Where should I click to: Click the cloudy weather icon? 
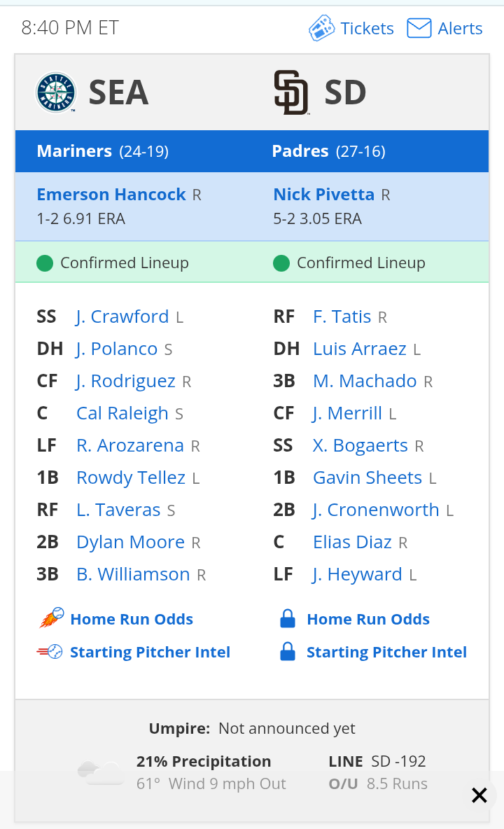[x=101, y=773]
